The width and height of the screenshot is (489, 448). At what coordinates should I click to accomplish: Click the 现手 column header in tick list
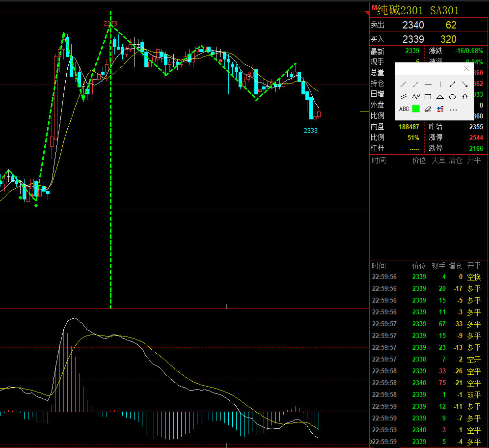(x=438, y=266)
